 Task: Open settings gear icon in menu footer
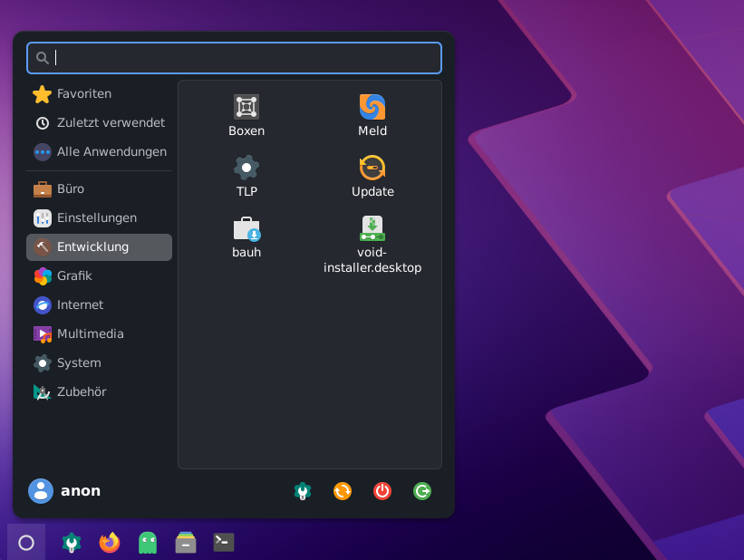click(x=303, y=491)
